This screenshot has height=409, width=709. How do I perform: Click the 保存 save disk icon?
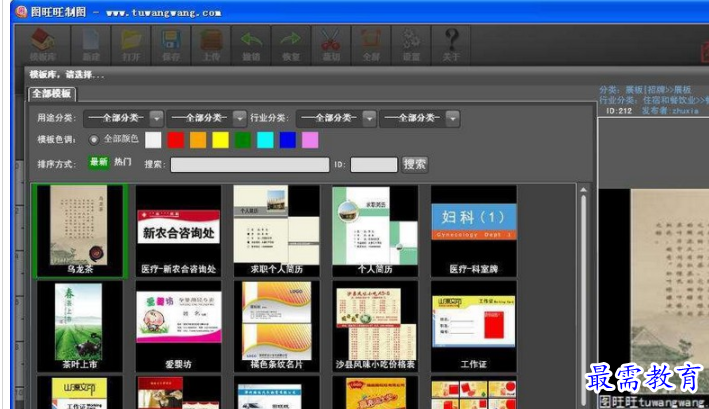171,45
